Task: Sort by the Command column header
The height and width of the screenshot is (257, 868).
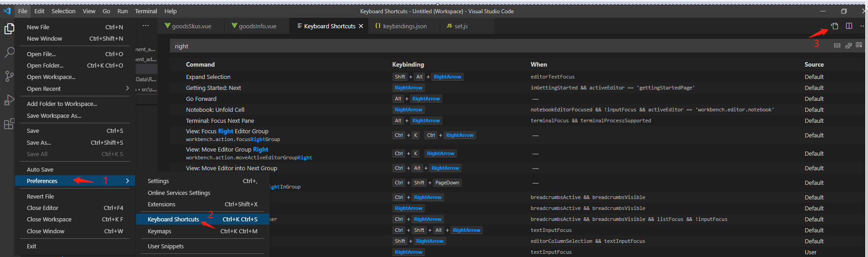Action: pyautogui.click(x=200, y=64)
